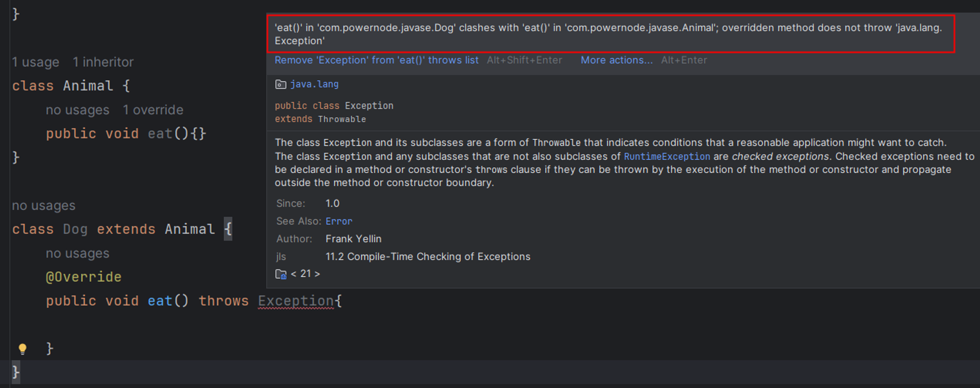Remove 'Exception' from 'eat()' throws list
Image resolution: width=980 pixels, height=388 pixels.
coord(376,60)
